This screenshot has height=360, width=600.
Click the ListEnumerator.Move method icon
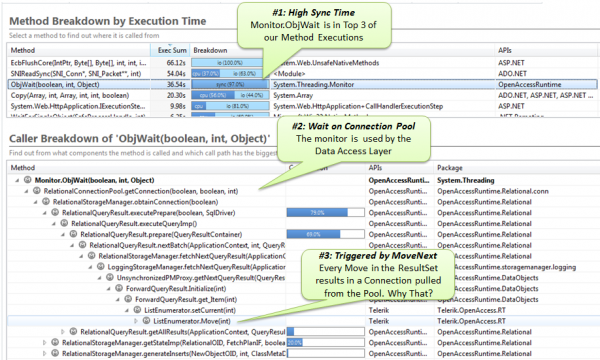[x=146, y=321]
